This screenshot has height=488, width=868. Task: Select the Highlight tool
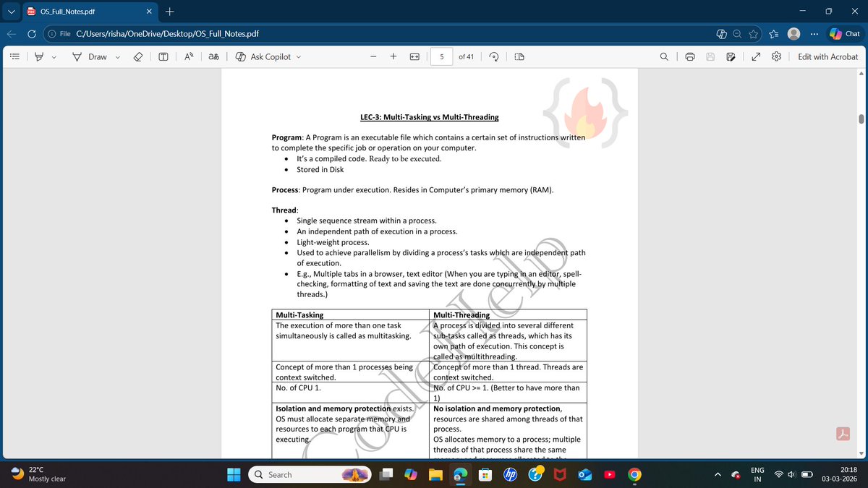[38, 56]
